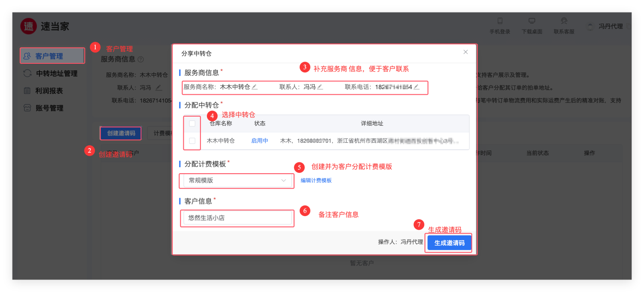Toggle select-all checkbox in warehouse table header
Viewport: 644px width, 292px height.
[x=192, y=123]
